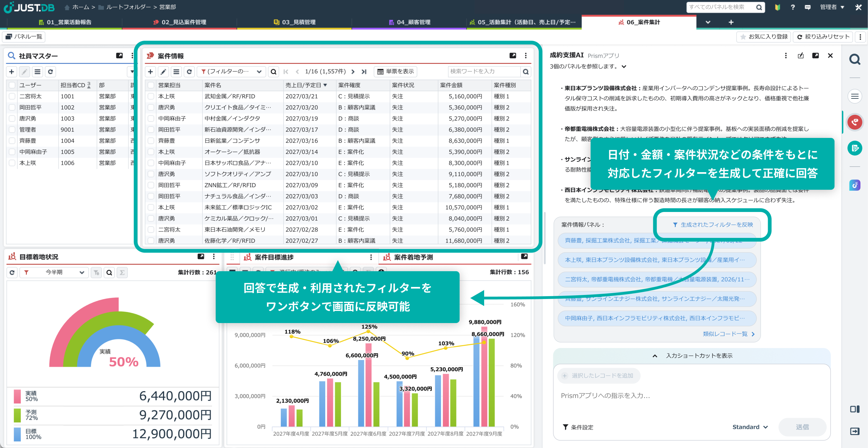Viewport: 868px width, 448px height.
Task: Click お気に入り登録 button
Action: click(764, 37)
